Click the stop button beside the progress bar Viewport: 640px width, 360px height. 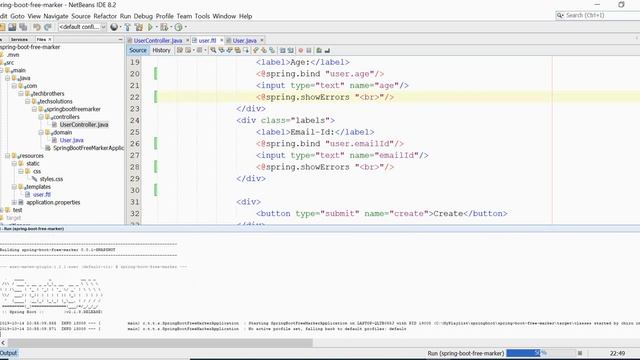coord(580,353)
